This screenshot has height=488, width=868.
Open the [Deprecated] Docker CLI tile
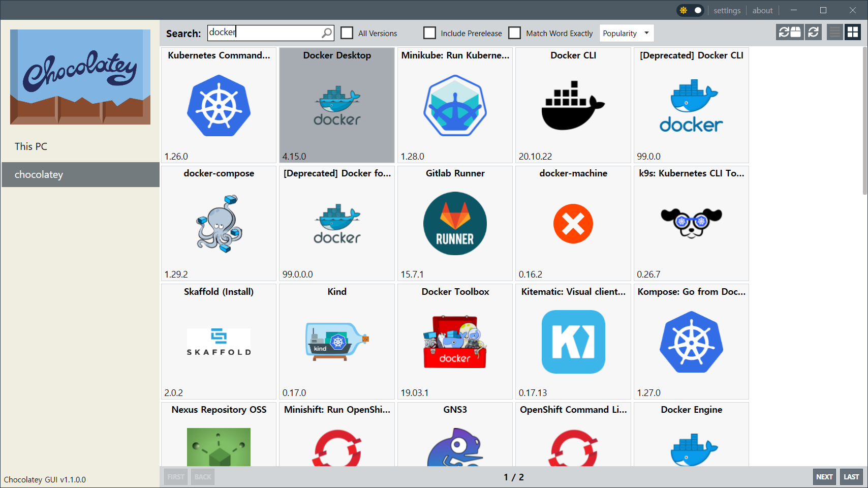(x=691, y=105)
